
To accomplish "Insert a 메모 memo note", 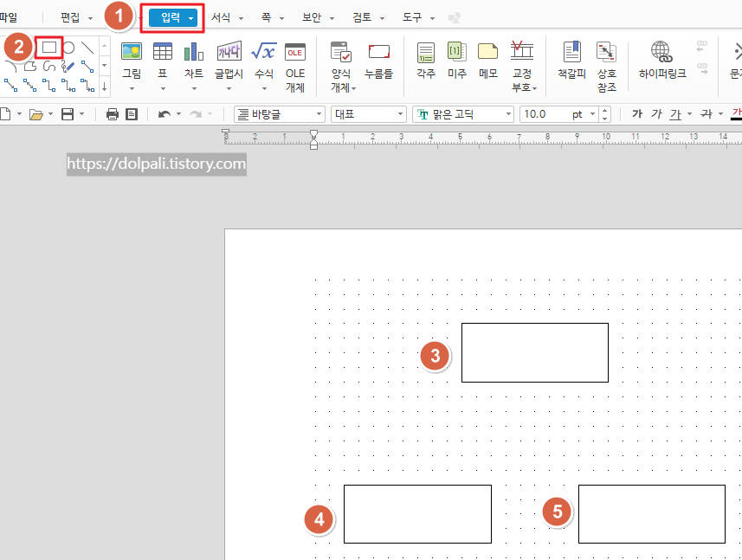I will [x=487, y=61].
